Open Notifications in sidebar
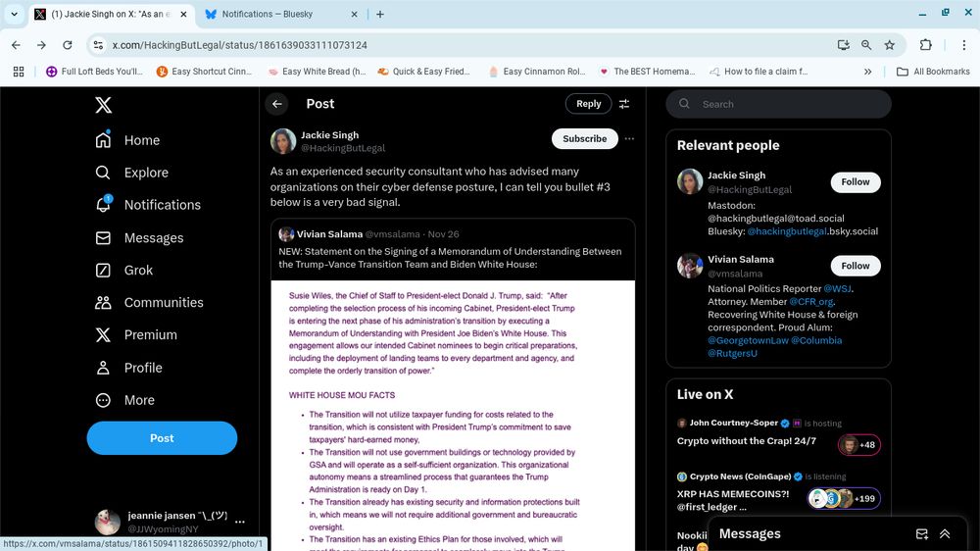This screenshot has width=980, height=551. pos(148,205)
